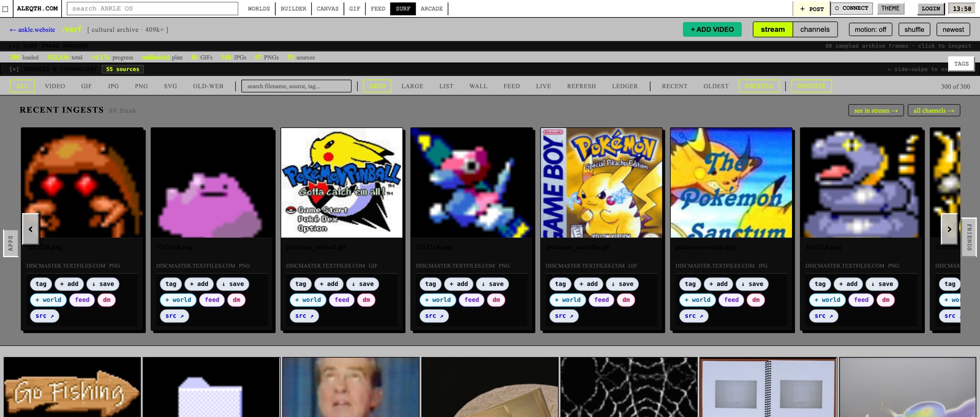Screen dimensions: 980x417
Task: Click the + ADD VIDEO button
Action: click(712, 29)
